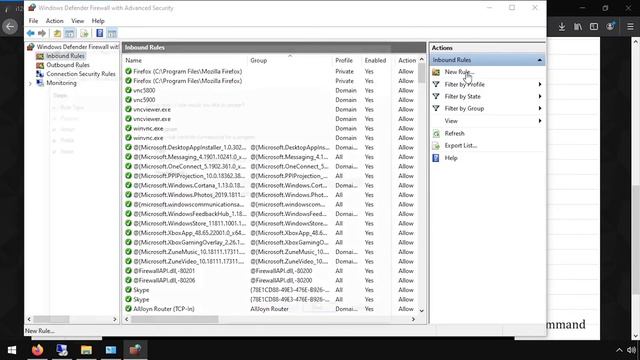Expand the View submenu arrow in Actions

point(540,121)
